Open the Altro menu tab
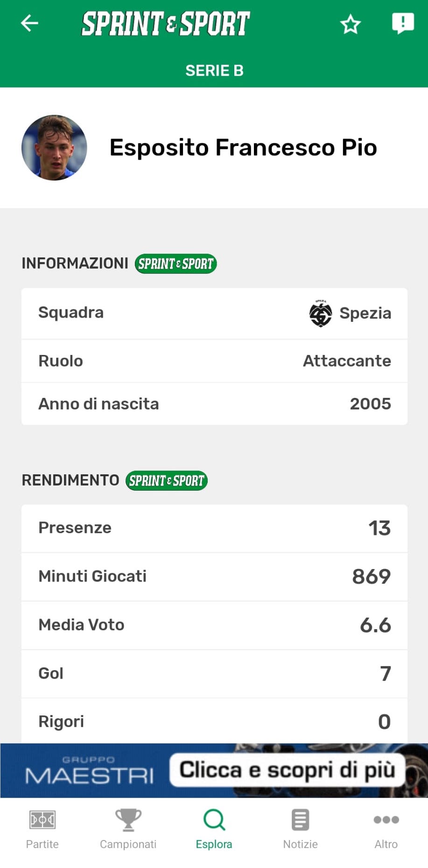This screenshot has height=868, width=428. tap(386, 829)
